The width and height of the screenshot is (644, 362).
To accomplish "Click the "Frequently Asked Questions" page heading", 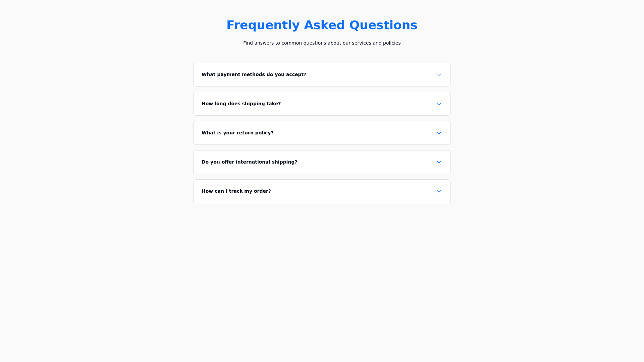I will pyautogui.click(x=322, y=25).
